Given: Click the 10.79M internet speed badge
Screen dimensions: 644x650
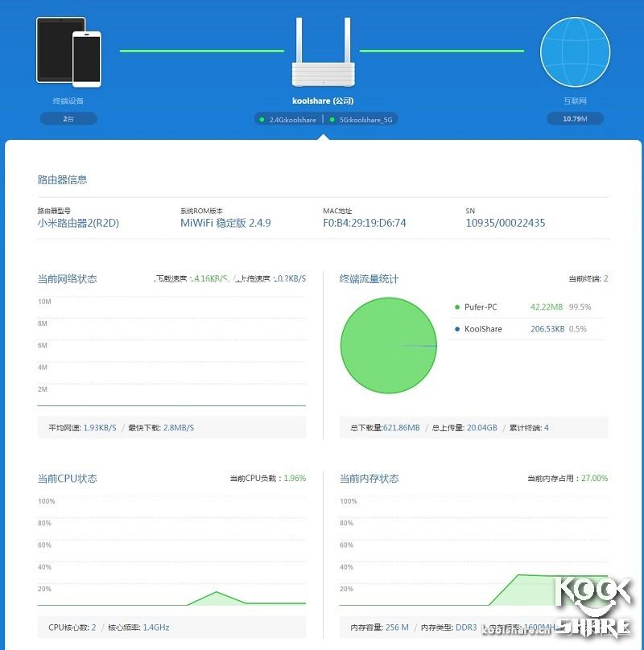Looking at the screenshot, I should tap(575, 118).
